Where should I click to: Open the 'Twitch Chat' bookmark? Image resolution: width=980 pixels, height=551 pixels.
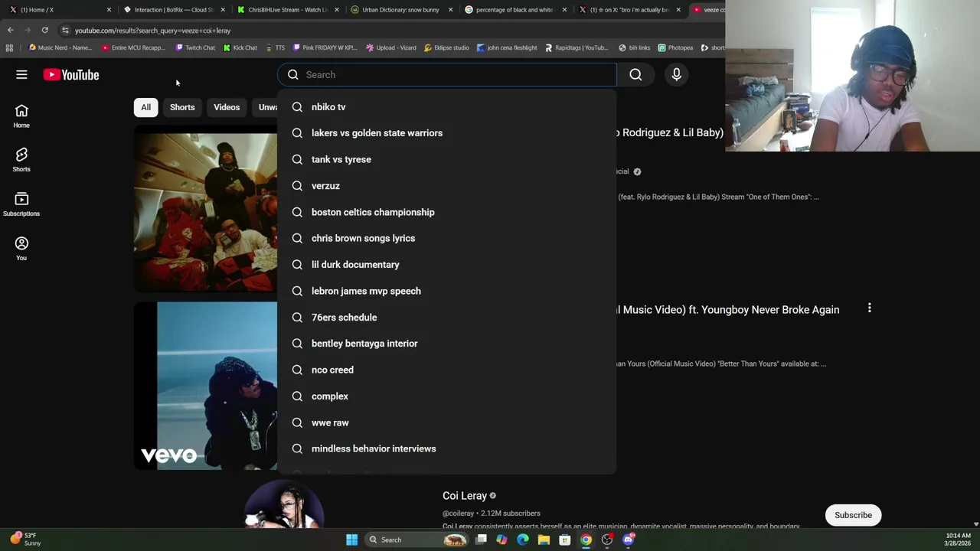[x=195, y=47]
